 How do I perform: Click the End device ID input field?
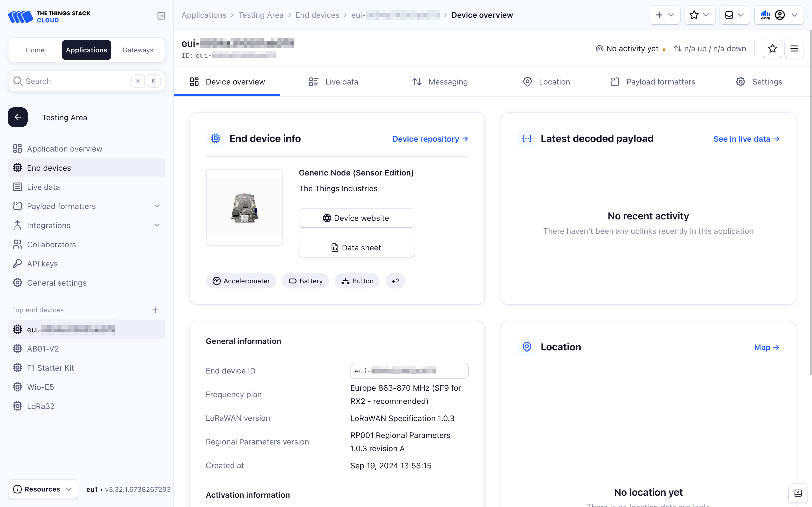coord(409,370)
